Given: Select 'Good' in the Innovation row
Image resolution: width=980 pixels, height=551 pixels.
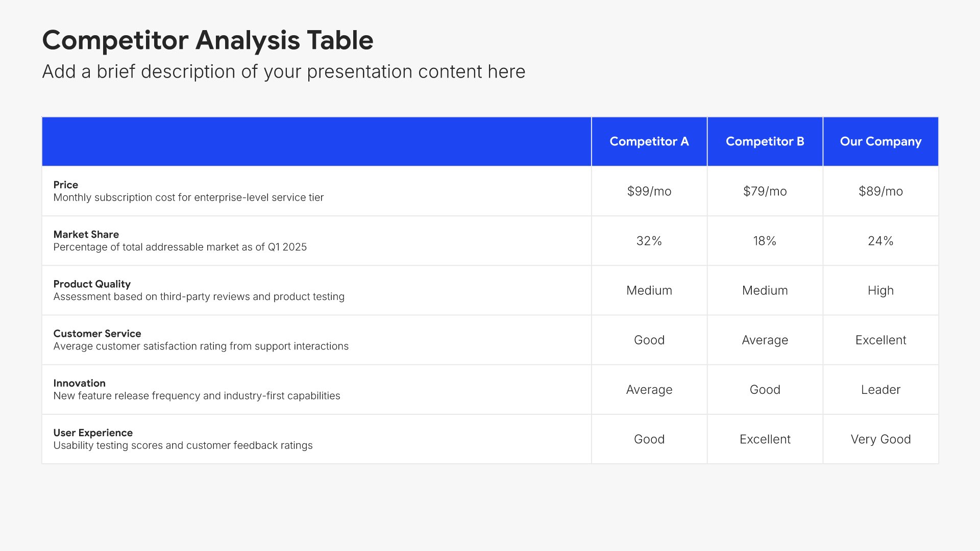Looking at the screenshot, I should coord(765,390).
